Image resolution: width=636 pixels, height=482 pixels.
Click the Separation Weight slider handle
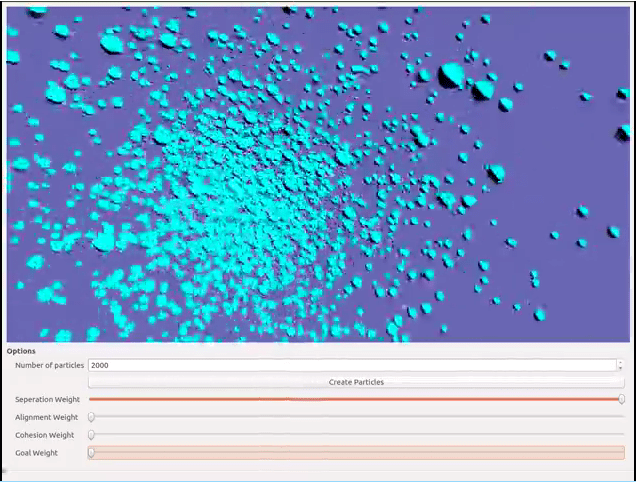621,399
